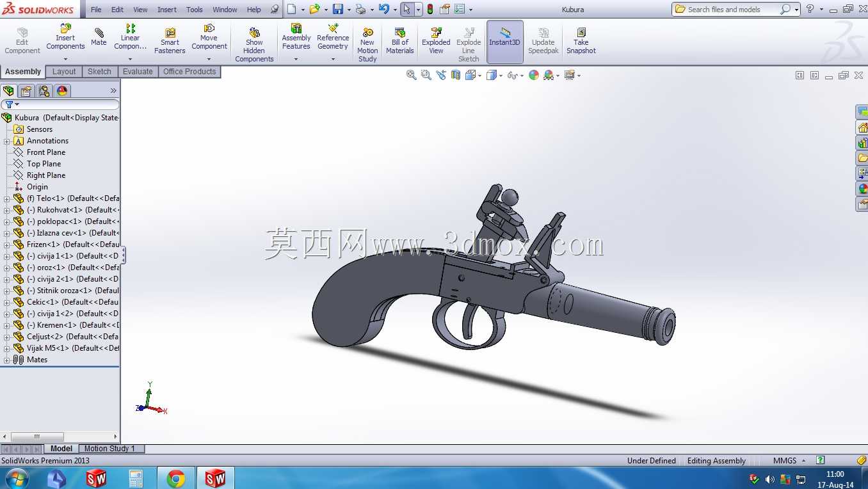Screen dimensions: 868x489
Task: Expand the Telo<1> component node
Action: [x=6, y=198]
